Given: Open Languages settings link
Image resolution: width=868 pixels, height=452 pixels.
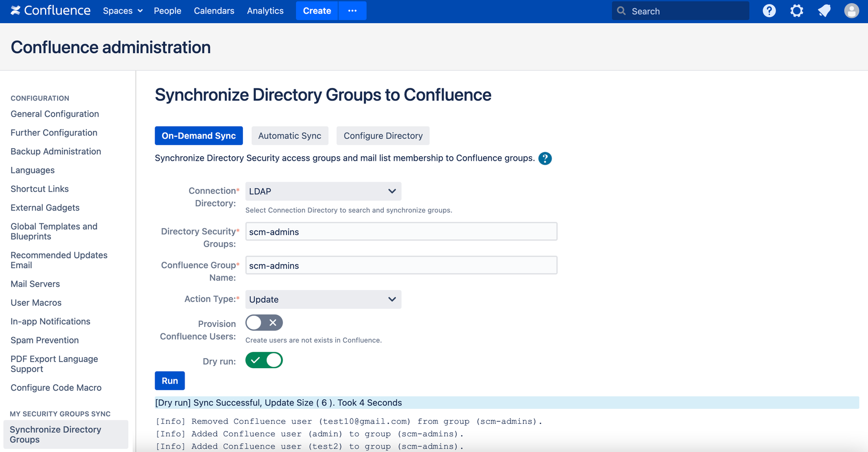Looking at the screenshot, I should click(x=33, y=170).
